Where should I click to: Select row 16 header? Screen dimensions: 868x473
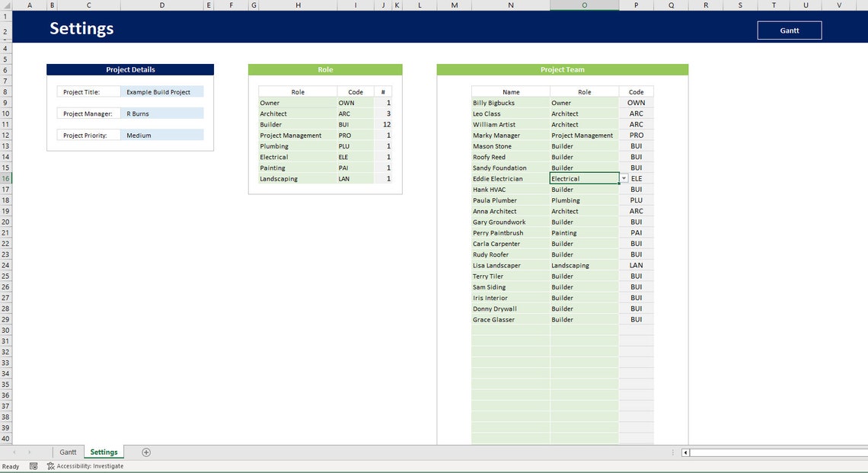[5, 178]
